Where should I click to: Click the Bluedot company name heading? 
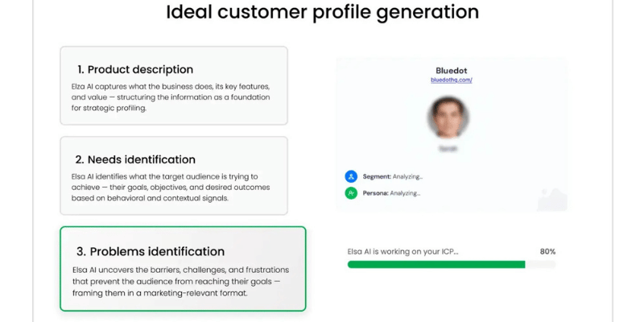(452, 71)
